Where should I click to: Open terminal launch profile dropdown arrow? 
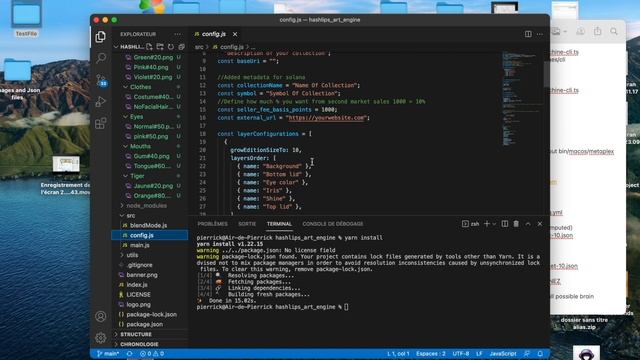(x=494, y=224)
